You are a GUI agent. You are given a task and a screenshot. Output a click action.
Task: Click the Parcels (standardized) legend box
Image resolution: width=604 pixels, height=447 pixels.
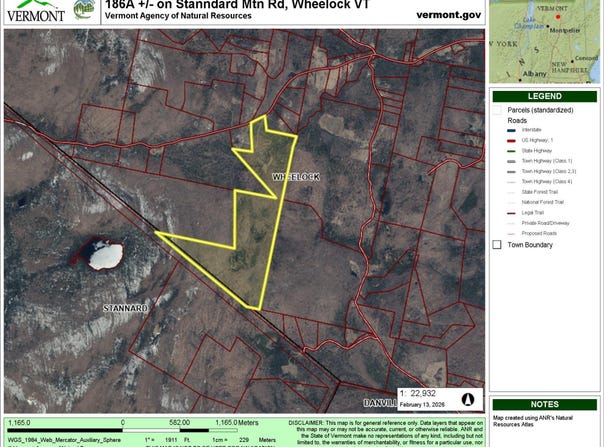pyautogui.click(x=497, y=110)
